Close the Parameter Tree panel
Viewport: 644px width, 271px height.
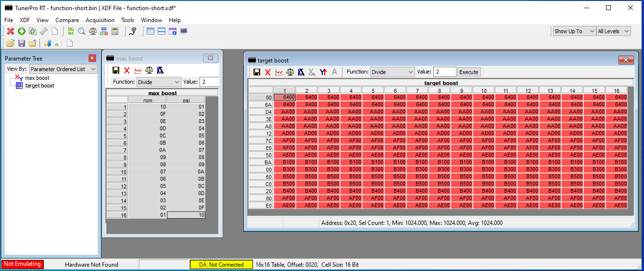coord(92,58)
